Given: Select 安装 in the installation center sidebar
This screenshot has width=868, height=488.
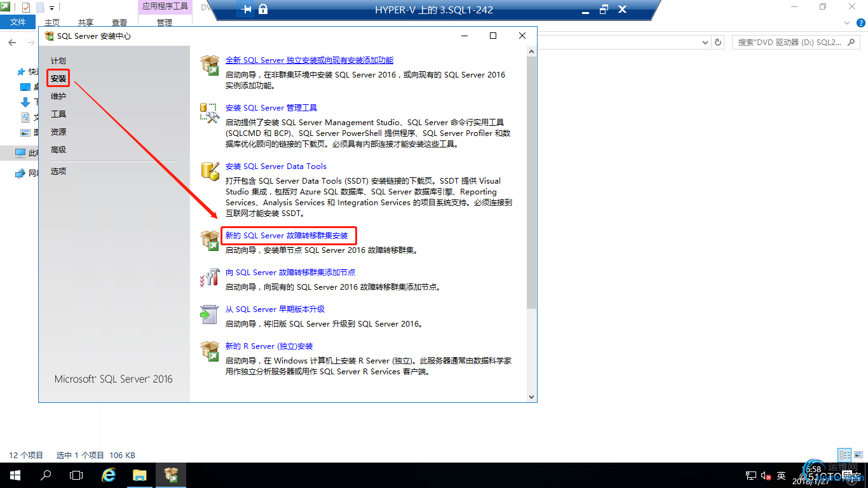Looking at the screenshot, I should (x=58, y=79).
